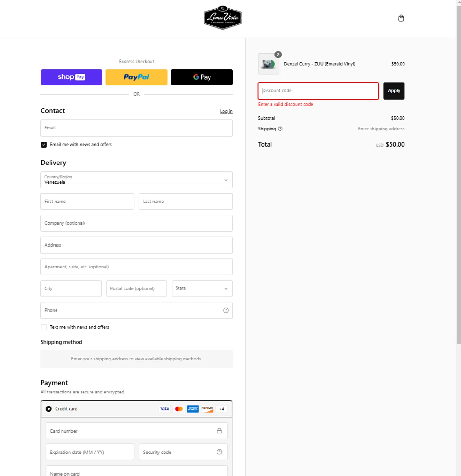The width and height of the screenshot is (461, 476).
Task: Click the 'Express checkout' label
Action: pos(137,62)
